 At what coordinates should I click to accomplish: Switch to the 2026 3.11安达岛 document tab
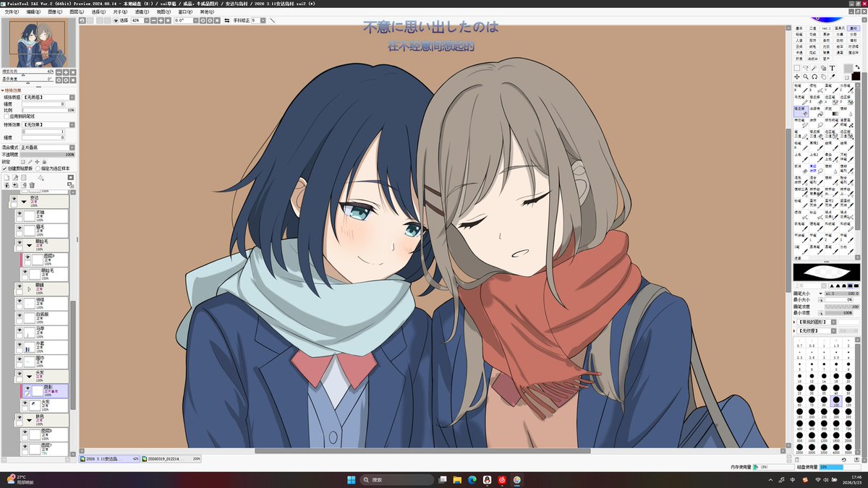coord(110,458)
